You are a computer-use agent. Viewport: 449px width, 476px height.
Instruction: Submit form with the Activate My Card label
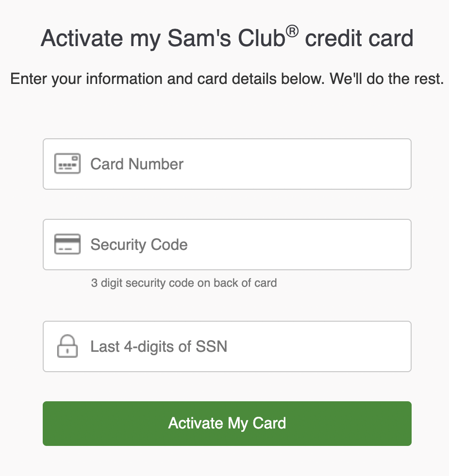227,423
